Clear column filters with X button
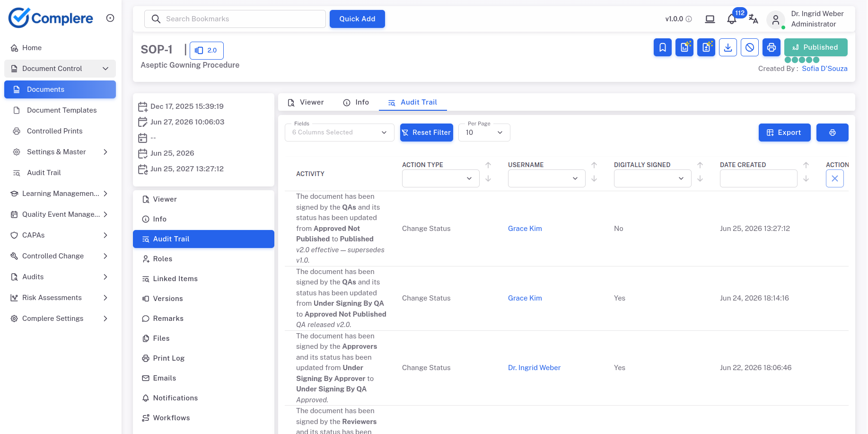Viewport: 868px width, 434px height. click(835, 178)
